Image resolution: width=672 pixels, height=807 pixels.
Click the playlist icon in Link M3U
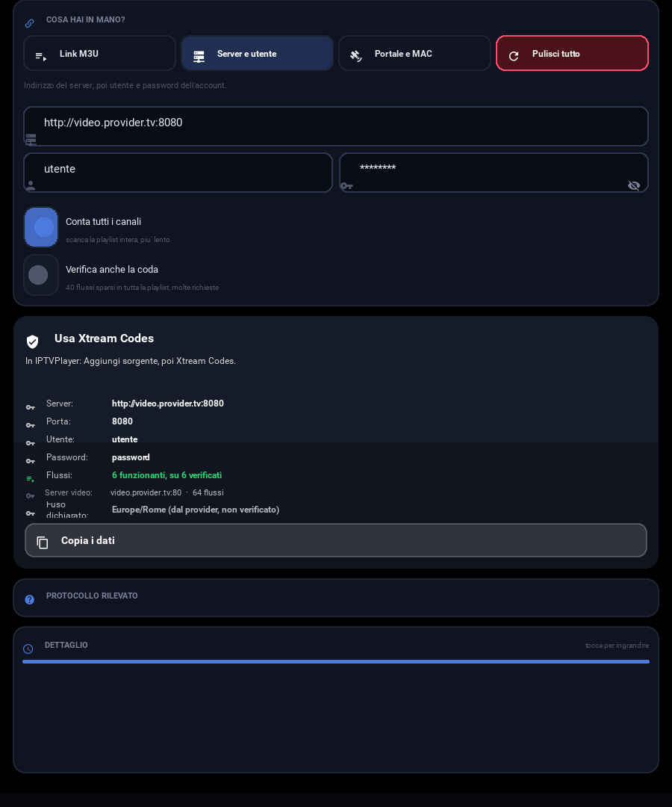(x=41, y=57)
